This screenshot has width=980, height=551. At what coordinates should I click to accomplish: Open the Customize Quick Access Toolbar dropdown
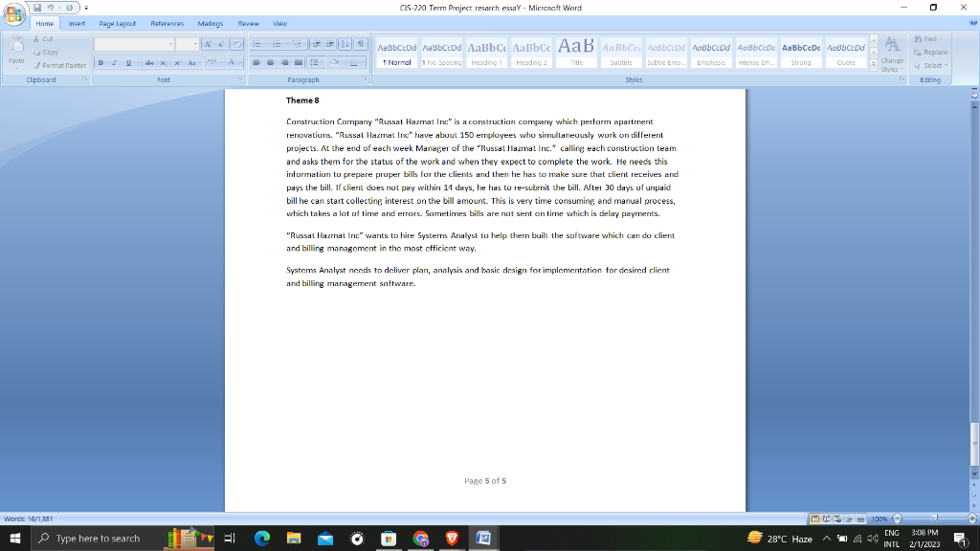(x=86, y=8)
